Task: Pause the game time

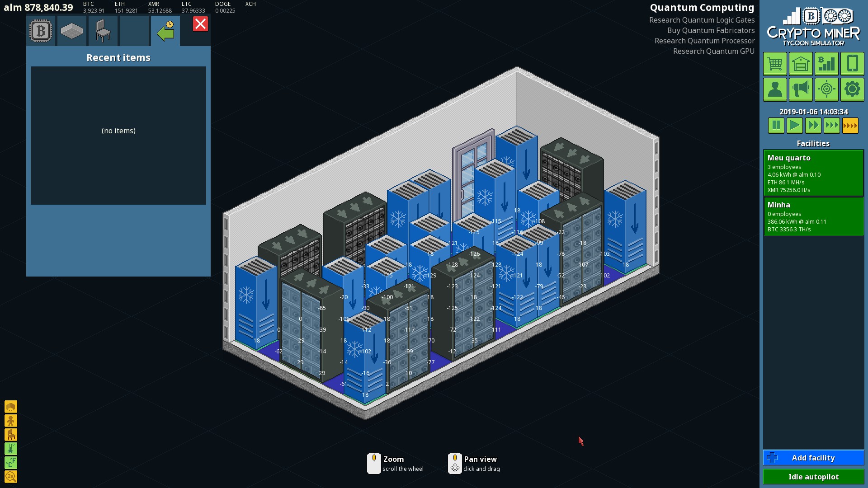Action: click(x=776, y=126)
